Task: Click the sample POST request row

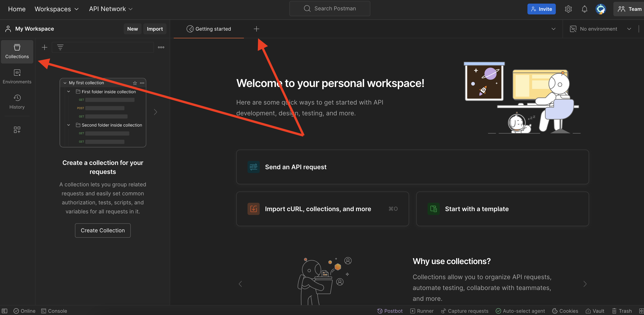Action: (x=101, y=108)
